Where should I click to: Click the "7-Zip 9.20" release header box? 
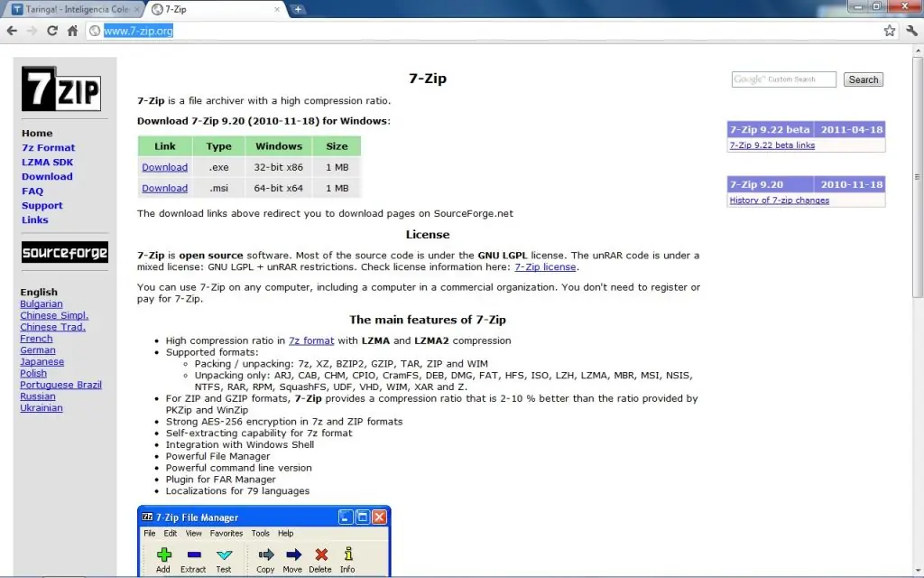coord(771,184)
